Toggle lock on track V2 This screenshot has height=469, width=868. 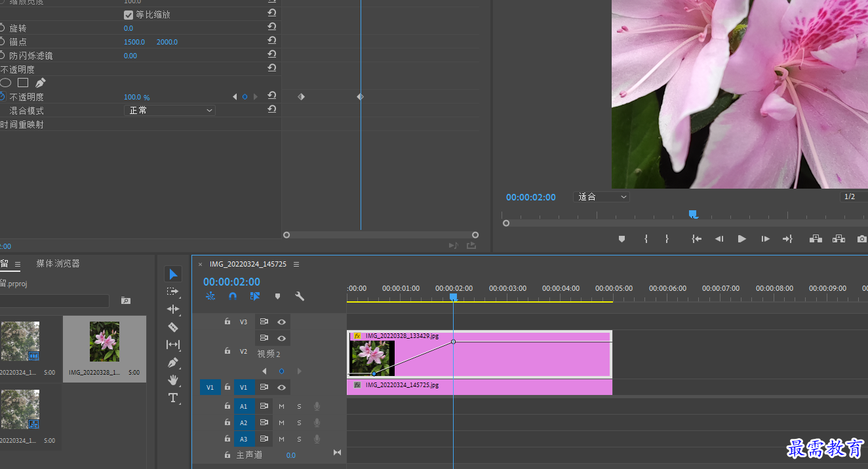pos(227,351)
